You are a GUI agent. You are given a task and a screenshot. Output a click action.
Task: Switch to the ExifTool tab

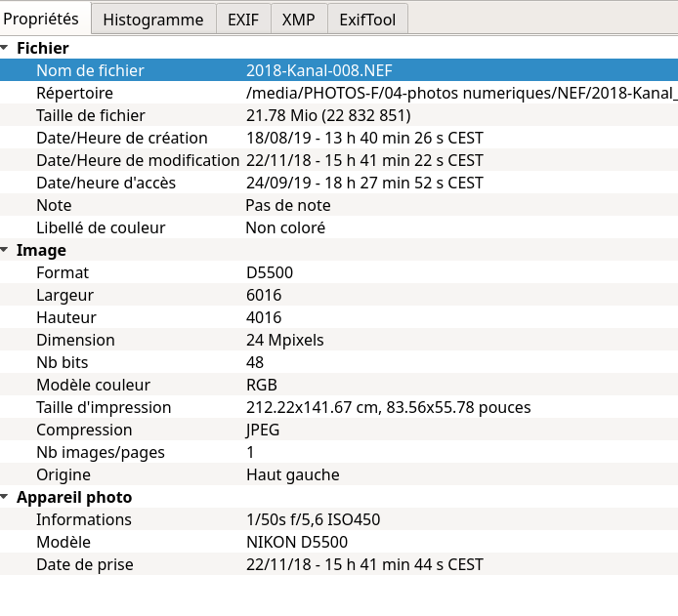click(x=367, y=20)
